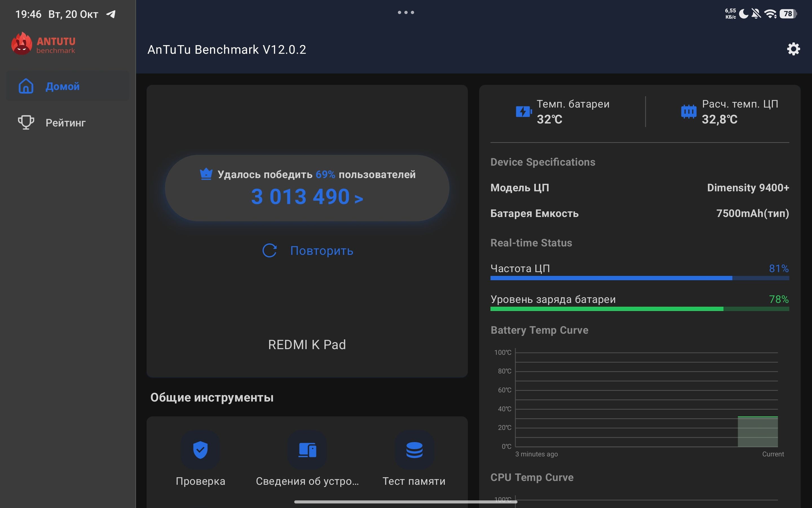The width and height of the screenshot is (812, 508).
Task: Tap the Telegram notification icon in status bar
Action: point(111,14)
